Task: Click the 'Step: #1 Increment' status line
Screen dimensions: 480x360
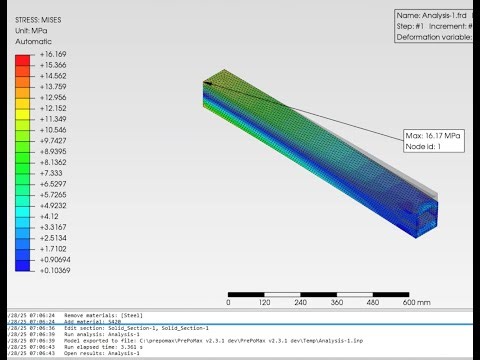Action: tap(434, 26)
